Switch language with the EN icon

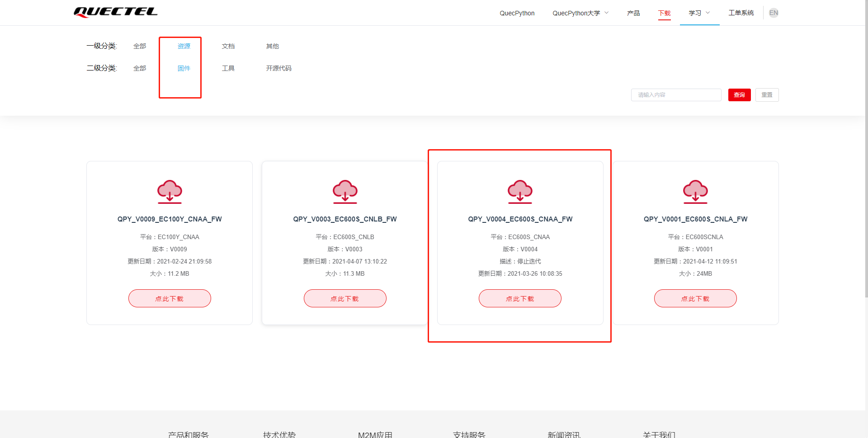774,13
